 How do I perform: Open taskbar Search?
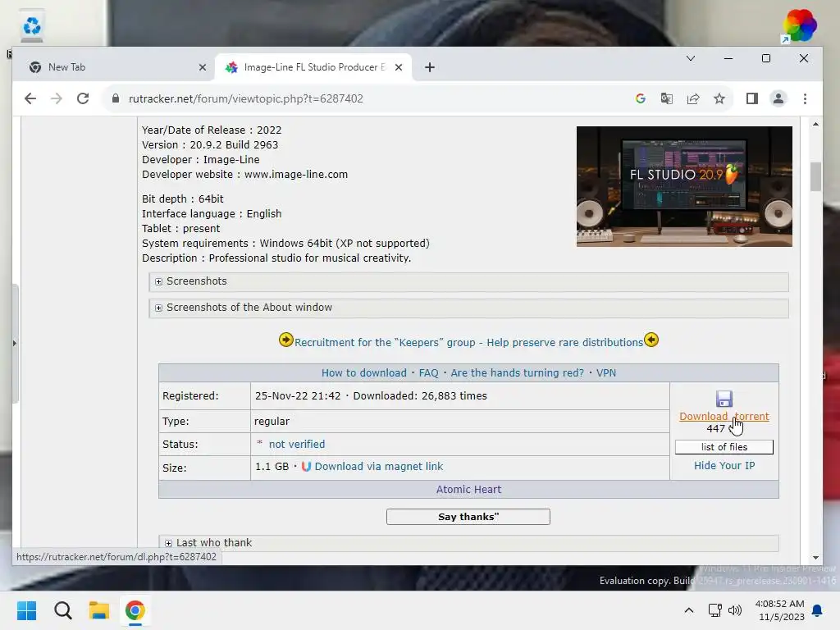(62, 610)
